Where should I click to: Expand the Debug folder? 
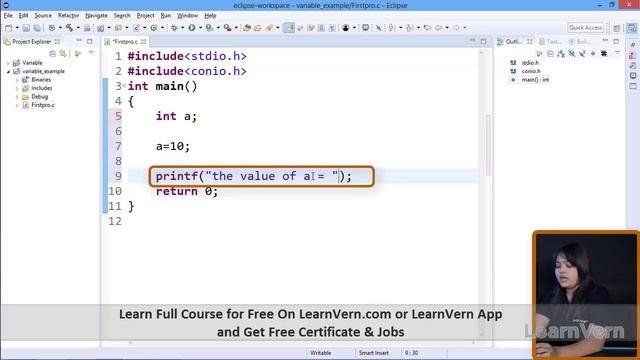pyautogui.click(x=17, y=97)
